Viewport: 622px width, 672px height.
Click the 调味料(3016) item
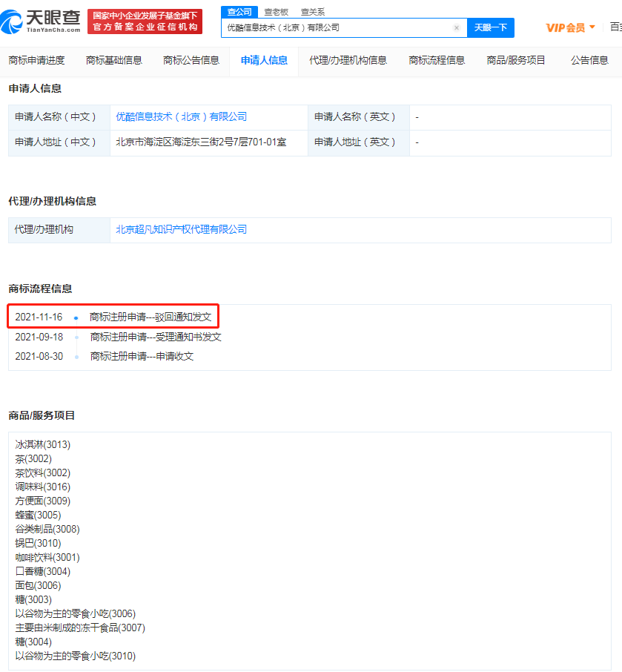(x=43, y=487)
